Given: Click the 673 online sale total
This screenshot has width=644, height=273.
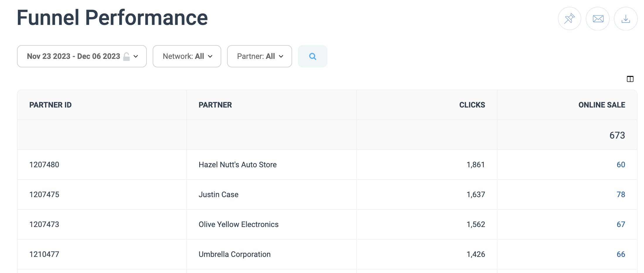Looking at the screenshot, I should [617, 135].
